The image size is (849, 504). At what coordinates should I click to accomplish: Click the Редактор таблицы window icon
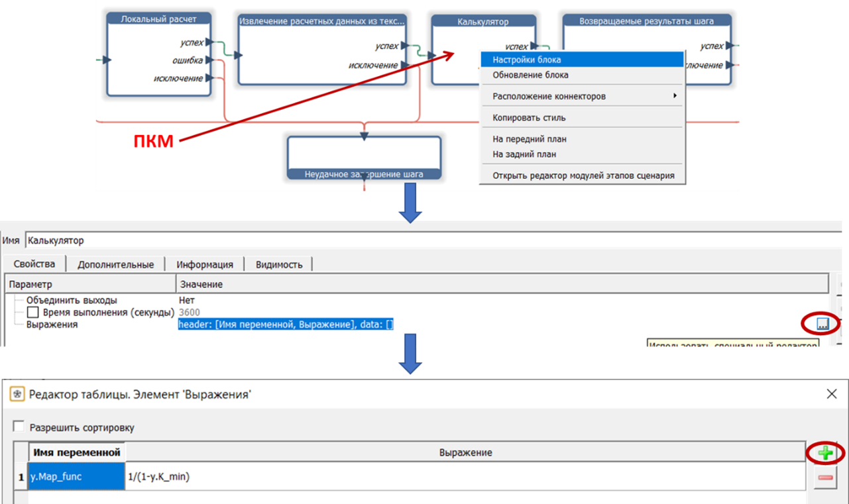[x=17, y=394]
